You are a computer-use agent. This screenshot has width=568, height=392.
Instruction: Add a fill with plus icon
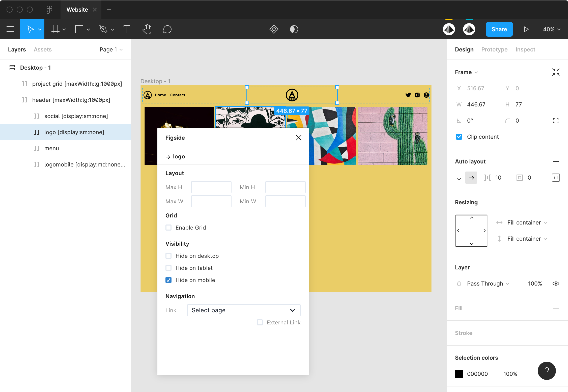(x=556, y=308)
